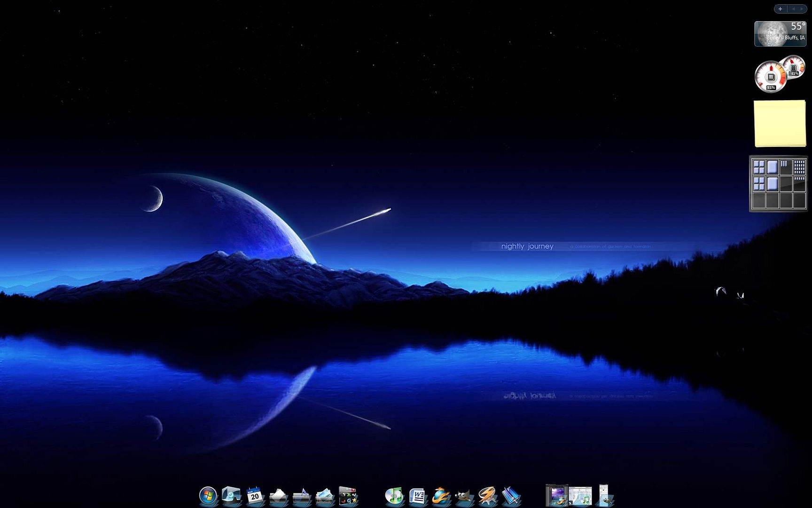The height and width of the screenshot is (508, 812).
Task: Open the calendar icon showing 20
Action: (254, 495)
